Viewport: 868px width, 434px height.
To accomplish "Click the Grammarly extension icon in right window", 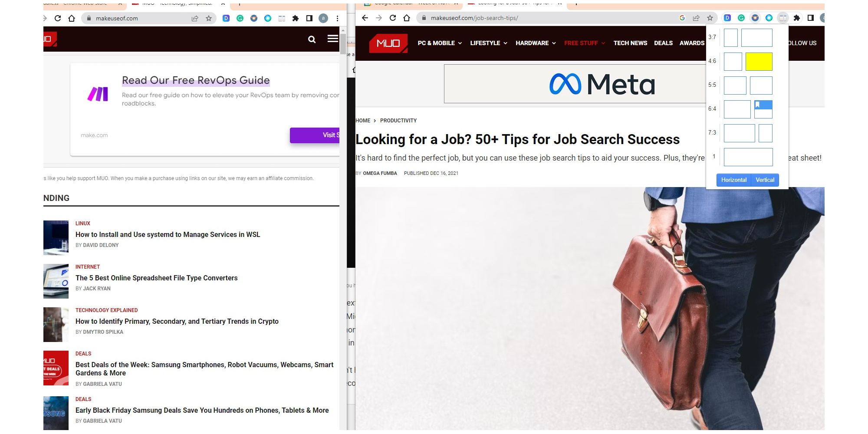I will coord(741,18).
